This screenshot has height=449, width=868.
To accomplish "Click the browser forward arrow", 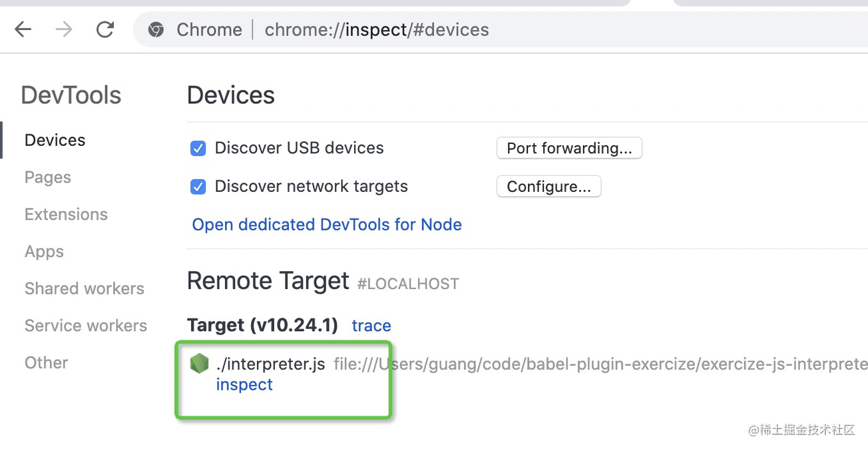I will [x=64, y=29].
